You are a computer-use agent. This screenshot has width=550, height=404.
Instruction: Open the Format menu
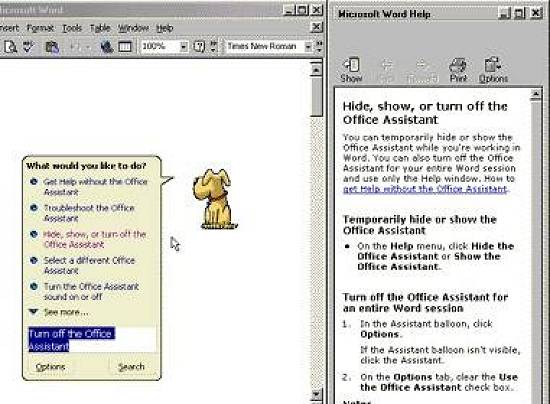coord(40,28)
